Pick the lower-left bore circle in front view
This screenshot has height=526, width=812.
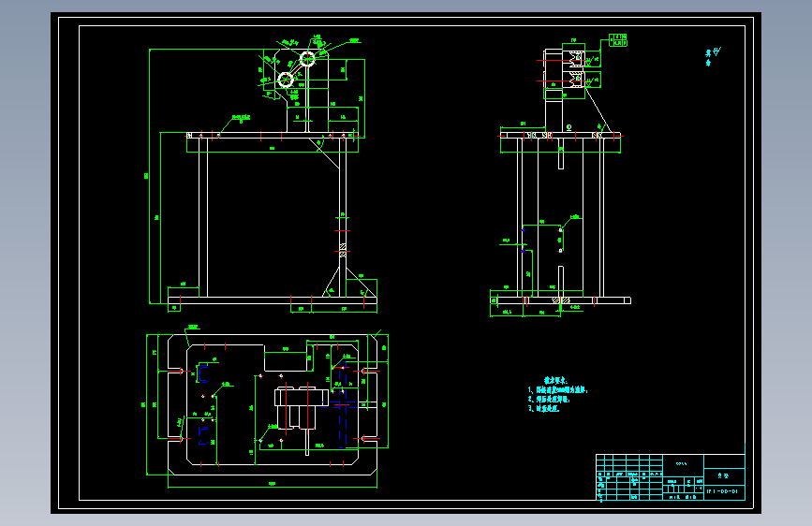(286, 80)
